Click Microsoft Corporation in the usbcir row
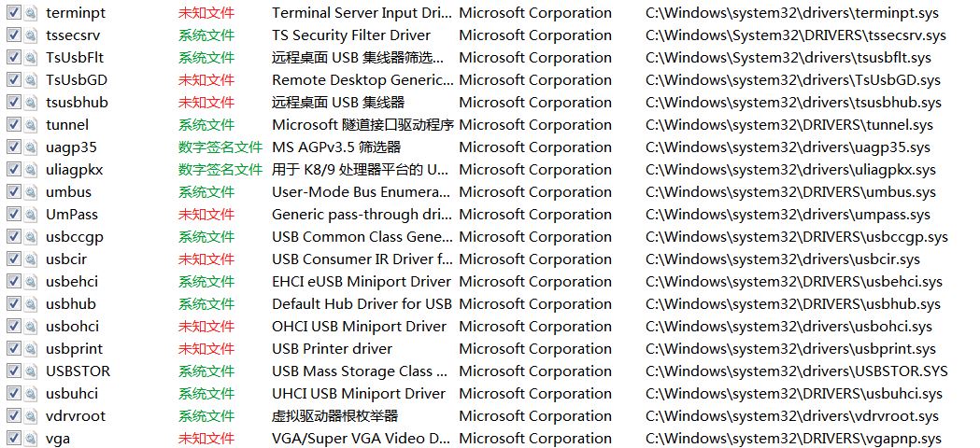This screenshot has height=448, width=980. [535, 259]
